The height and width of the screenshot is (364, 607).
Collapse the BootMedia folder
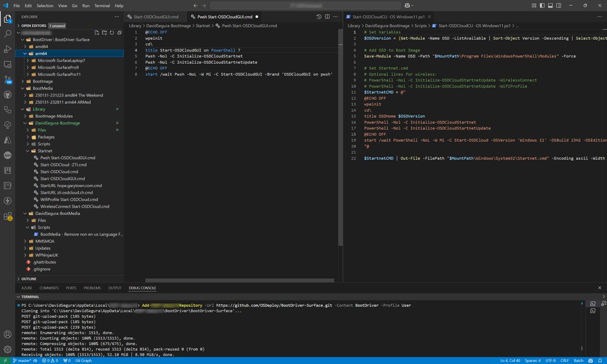69,88
